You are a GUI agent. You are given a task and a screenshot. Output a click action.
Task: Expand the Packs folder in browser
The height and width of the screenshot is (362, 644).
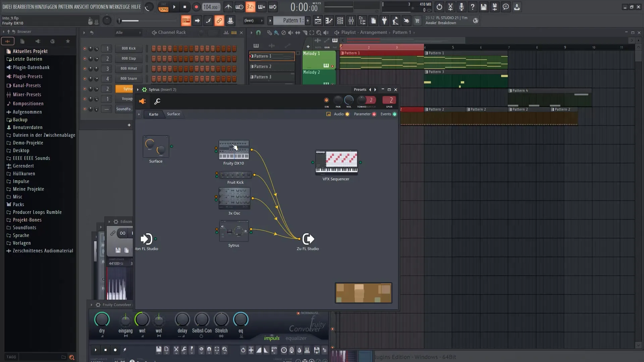coord(18,204)
